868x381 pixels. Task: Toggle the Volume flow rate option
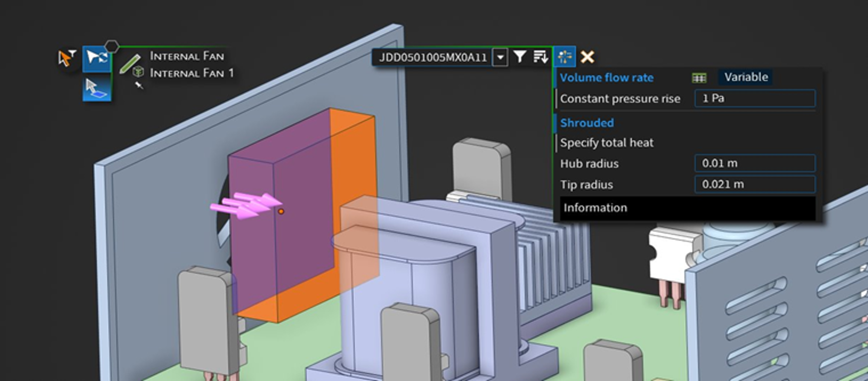pyautogui.click(x=606, y=78)
